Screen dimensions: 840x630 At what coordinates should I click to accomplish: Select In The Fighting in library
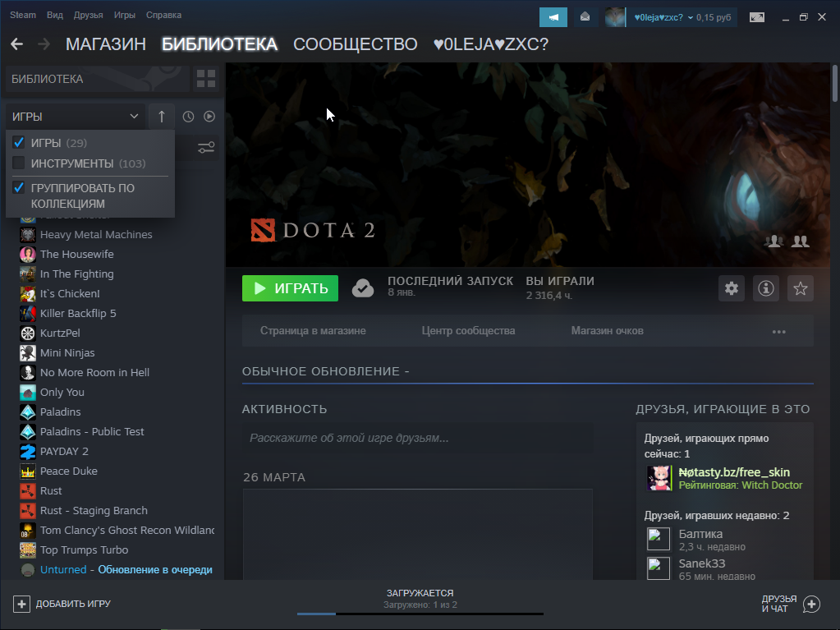76,274
